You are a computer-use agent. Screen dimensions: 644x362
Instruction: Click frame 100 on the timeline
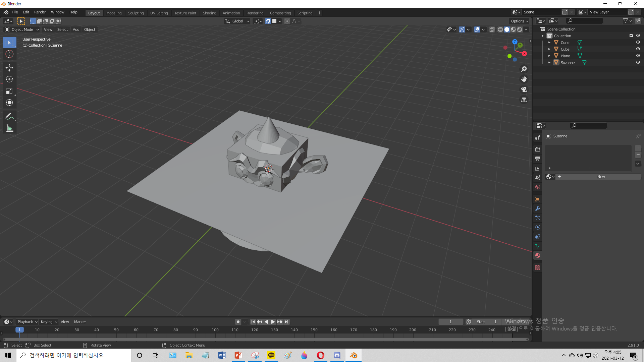click(215, 330)
